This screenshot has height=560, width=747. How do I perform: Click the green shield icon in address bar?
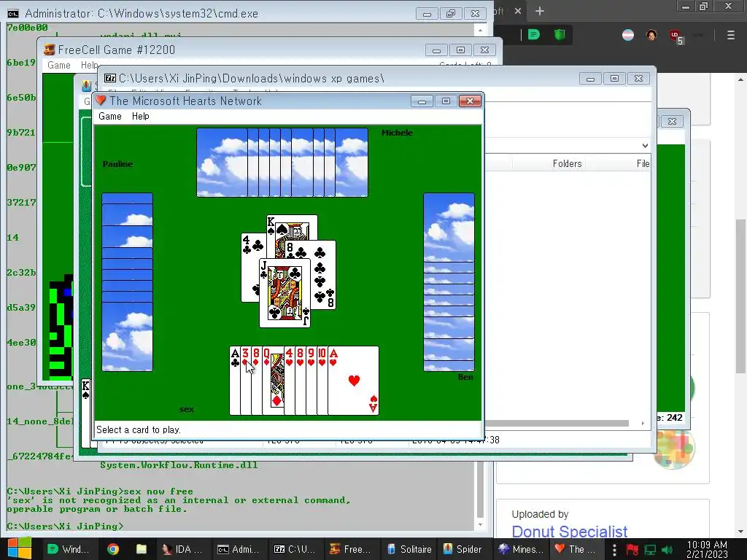click(560, 34)
